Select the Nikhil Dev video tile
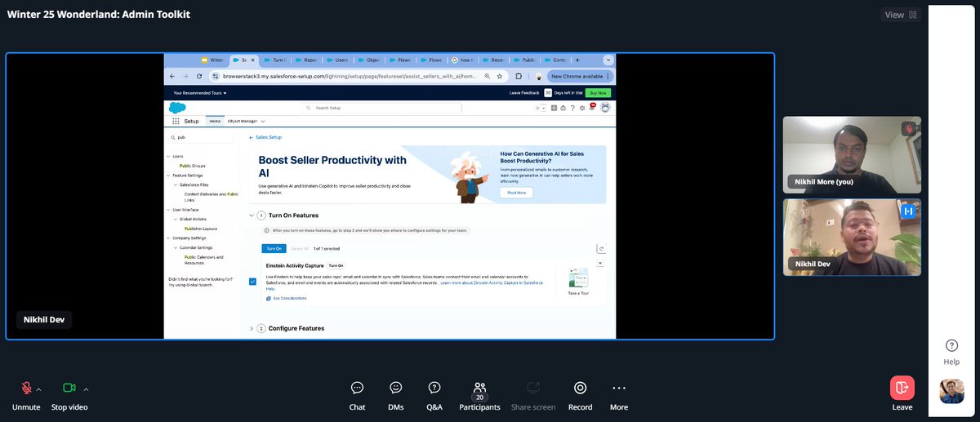 coord(852,237)
